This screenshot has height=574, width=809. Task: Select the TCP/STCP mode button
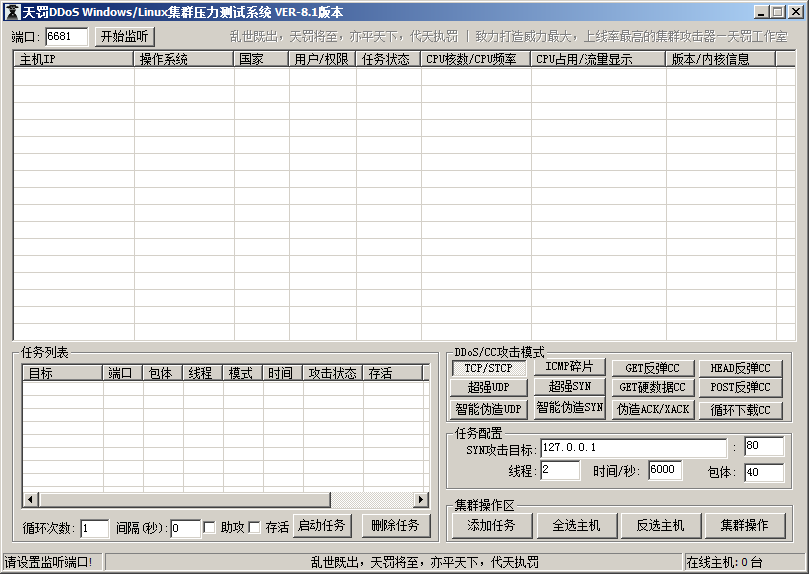tap(488, 368)
